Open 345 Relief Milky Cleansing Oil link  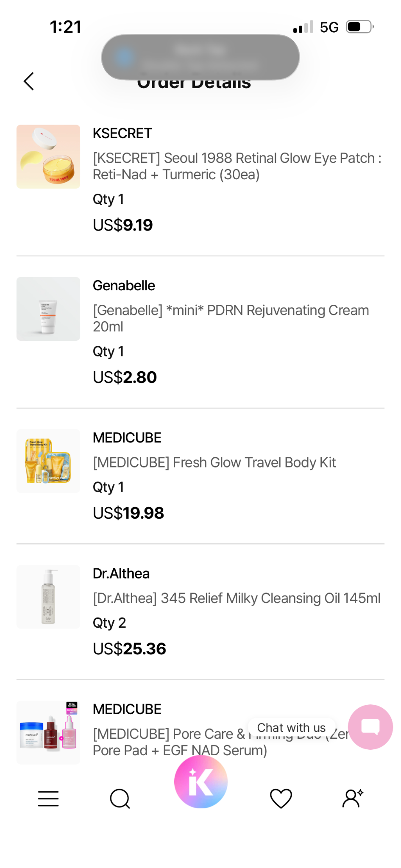[x=237, y=598]
